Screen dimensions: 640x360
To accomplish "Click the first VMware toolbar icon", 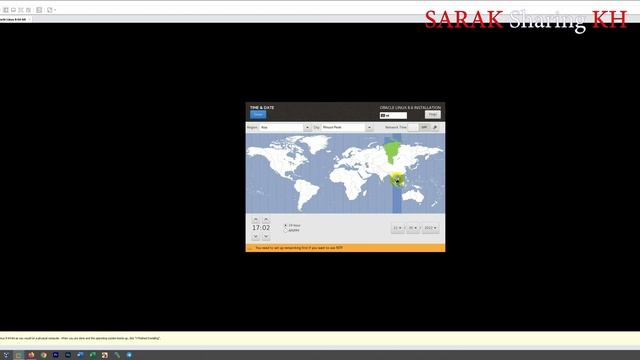I will pos(6,10).
